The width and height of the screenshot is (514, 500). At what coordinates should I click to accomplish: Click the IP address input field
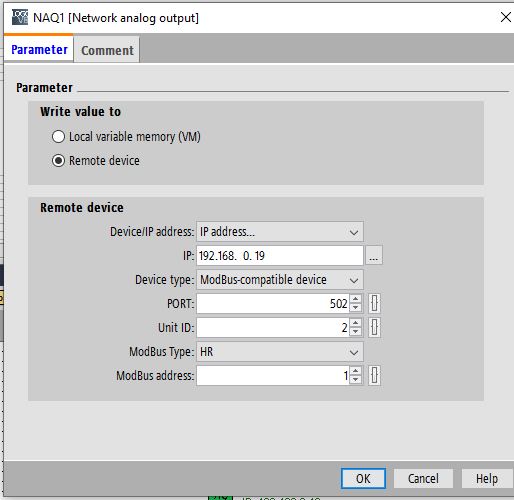click(280, 256)
